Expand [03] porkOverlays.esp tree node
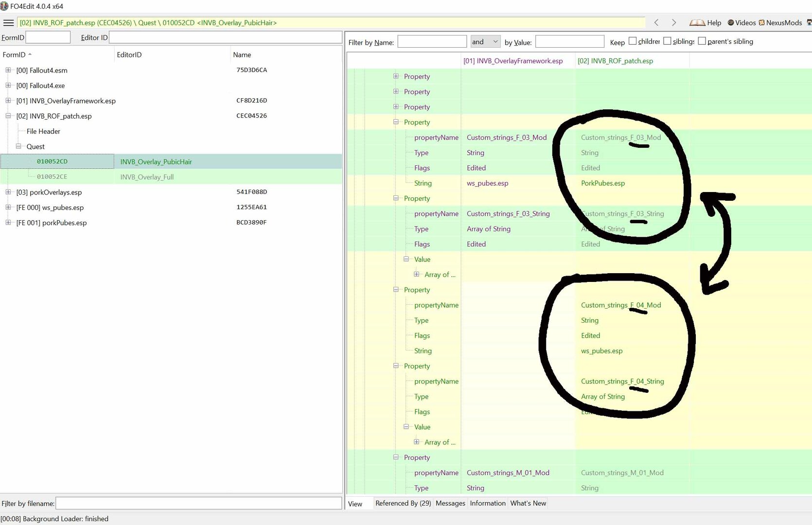The height and width of the screenshot is (525, 812). tap(8, 192)
